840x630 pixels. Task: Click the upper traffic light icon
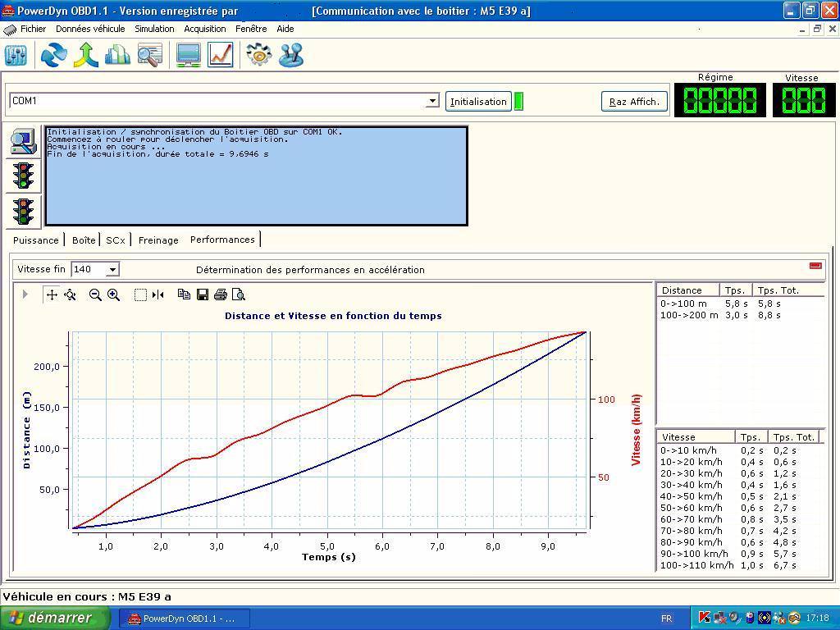pyautogui.click(x=23, y=176)
